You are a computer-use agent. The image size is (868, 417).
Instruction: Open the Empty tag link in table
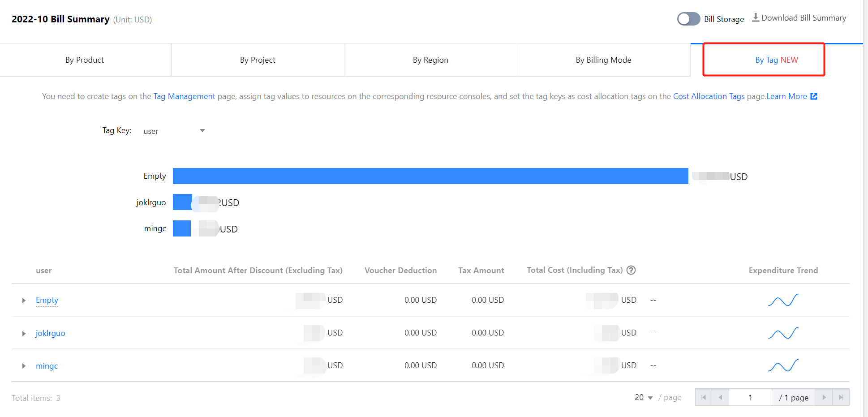47,300
